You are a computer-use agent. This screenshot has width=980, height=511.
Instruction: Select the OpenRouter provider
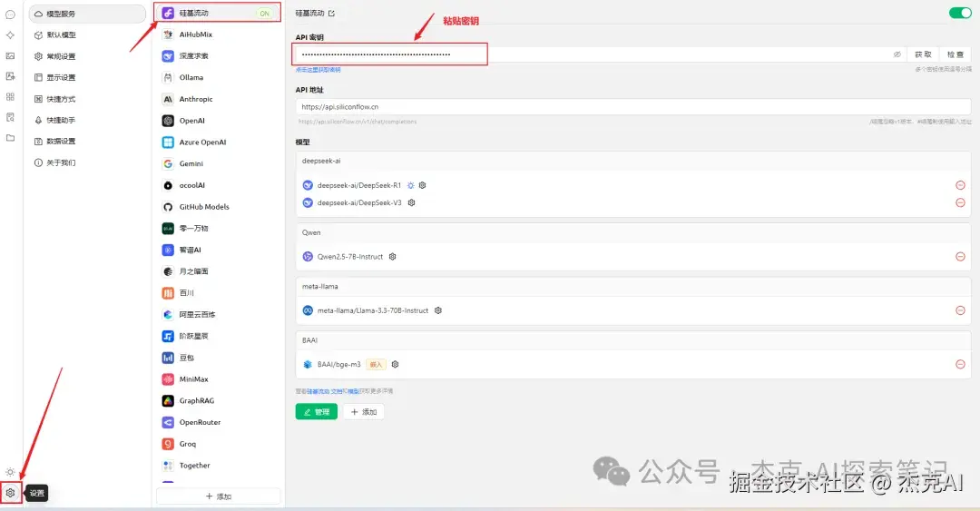click(x=218, y=422)
